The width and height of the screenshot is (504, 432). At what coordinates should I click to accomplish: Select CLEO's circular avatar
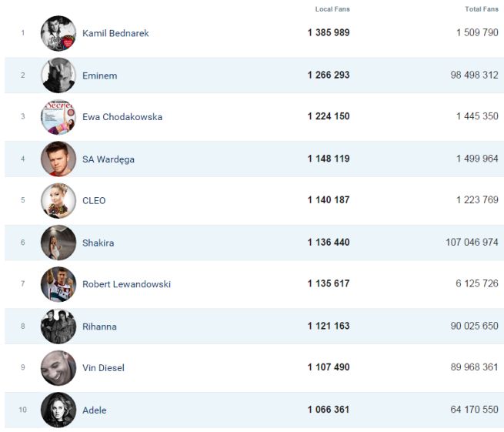58,200
